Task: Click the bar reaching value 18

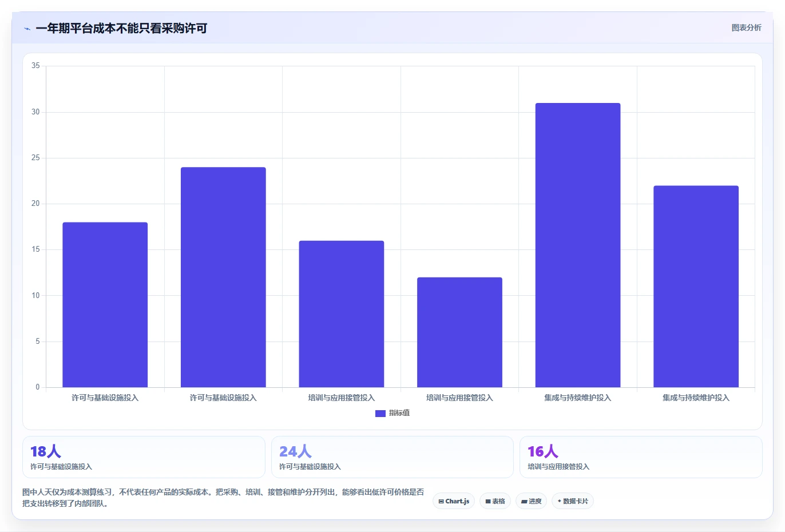Action: tap(105, 305)
